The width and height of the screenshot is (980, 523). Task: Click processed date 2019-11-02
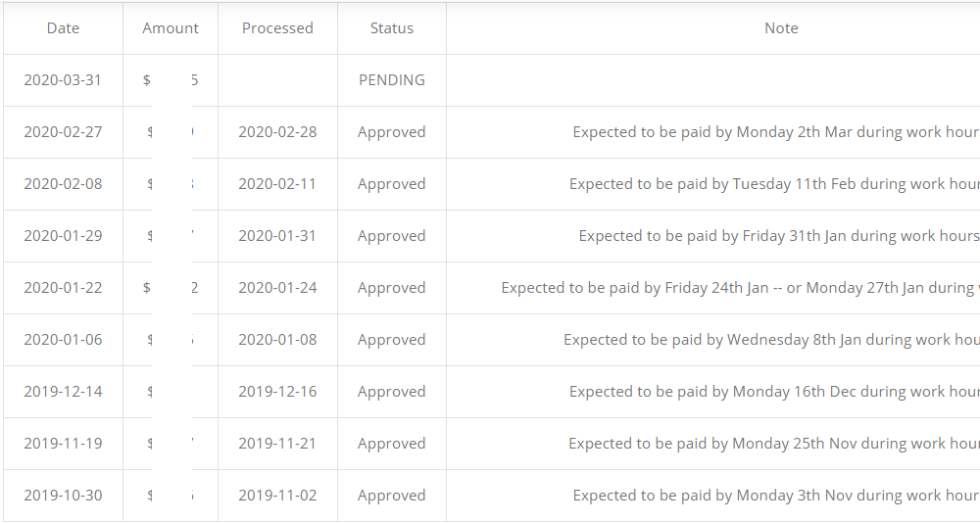pyautogui.click(x=277, y=495)
